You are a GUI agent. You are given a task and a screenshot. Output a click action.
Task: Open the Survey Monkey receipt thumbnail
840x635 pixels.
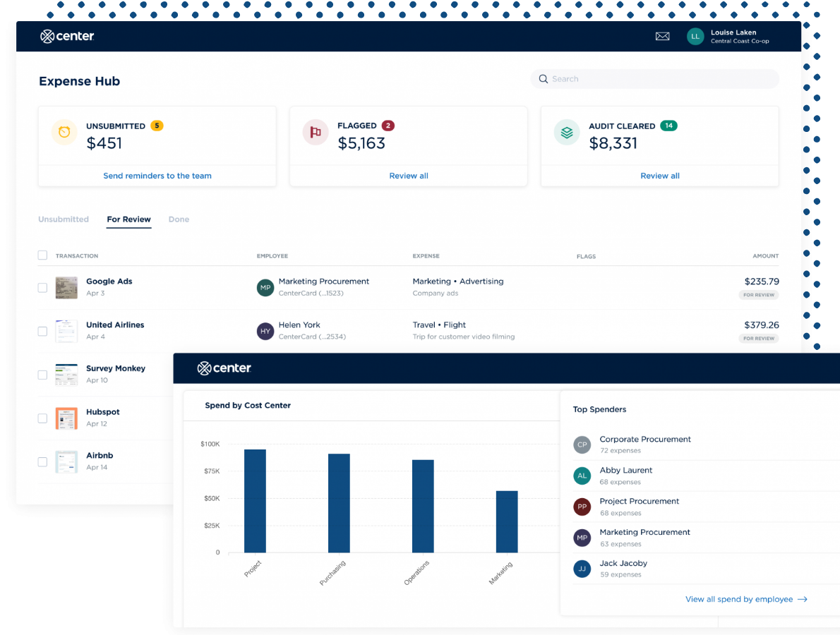66,375
